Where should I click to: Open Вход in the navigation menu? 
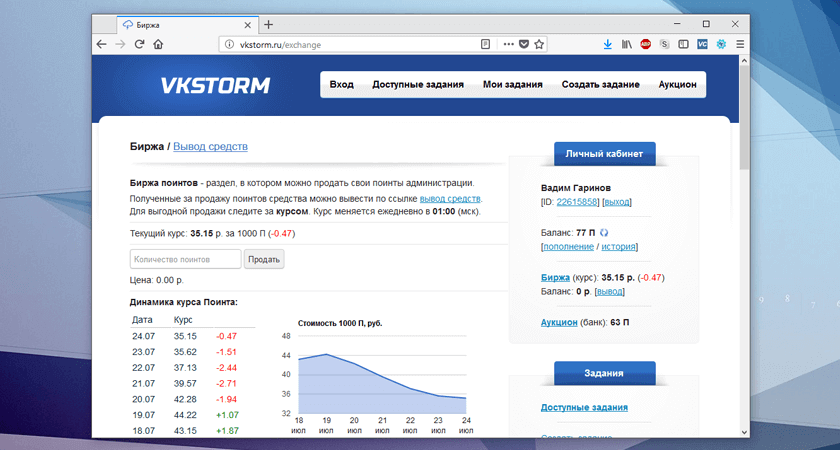coord(341,85)
